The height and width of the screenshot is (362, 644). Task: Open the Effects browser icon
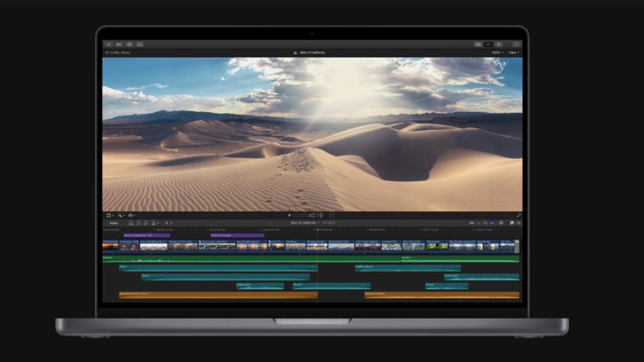(x=512, y=222)
